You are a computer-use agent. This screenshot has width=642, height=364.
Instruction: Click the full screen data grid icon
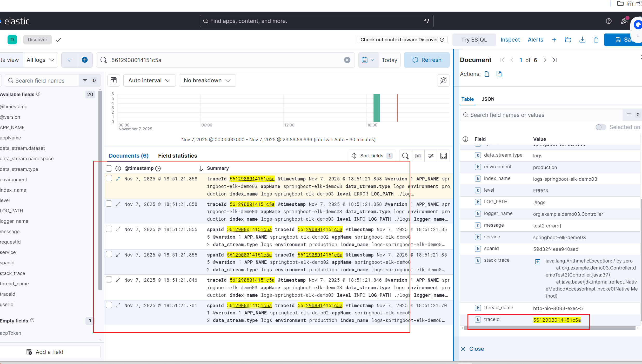(x=444, y=156)
